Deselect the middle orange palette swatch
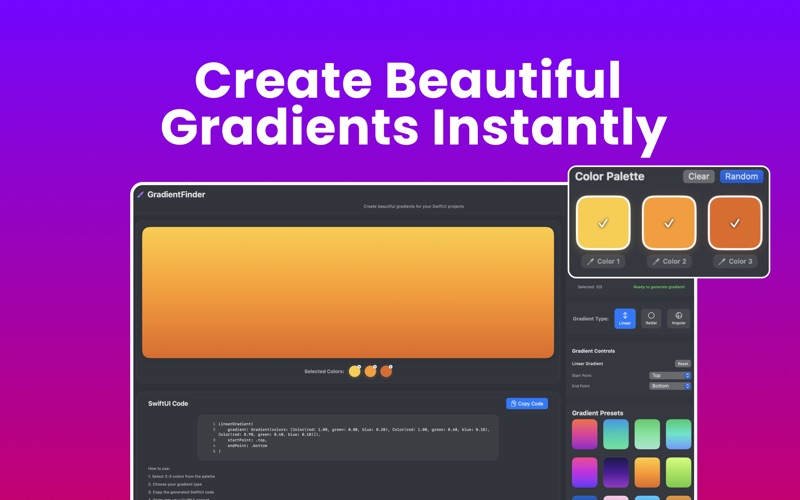800x500 pixels. coord(669,223)
